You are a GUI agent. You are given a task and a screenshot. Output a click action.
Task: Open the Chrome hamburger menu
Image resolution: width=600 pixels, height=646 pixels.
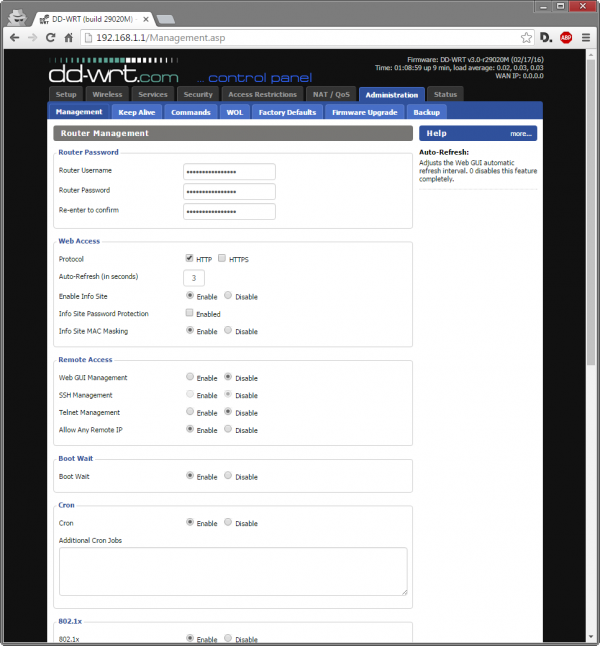(585, 37)
